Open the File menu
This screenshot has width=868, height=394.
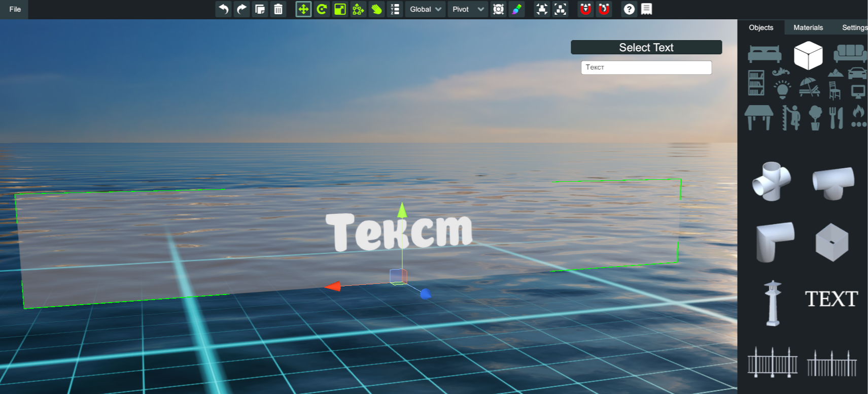(x=15, y=9)
